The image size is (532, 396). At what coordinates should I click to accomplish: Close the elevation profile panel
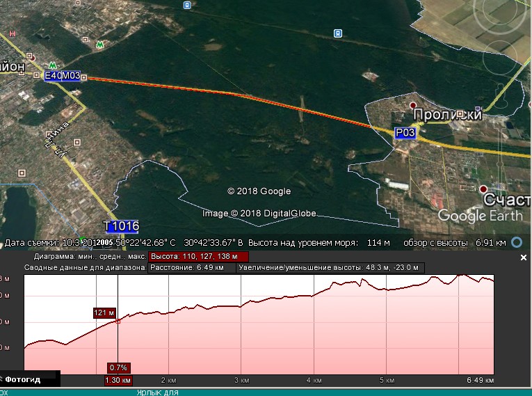click(524, 258)
